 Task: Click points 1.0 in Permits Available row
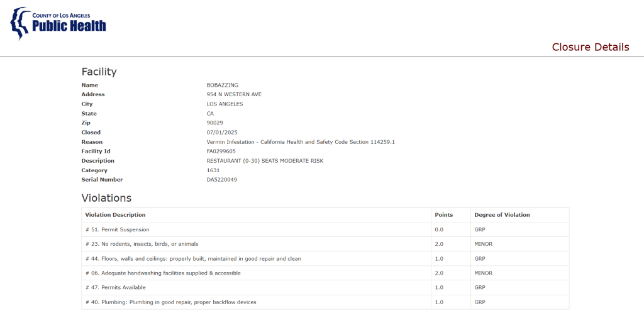pos(439,288)
